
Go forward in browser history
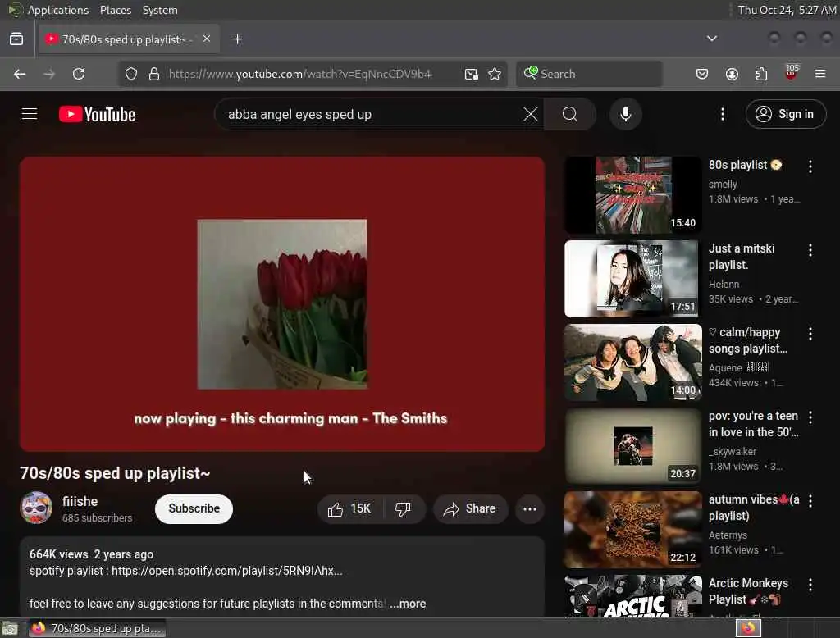click(48, 74)
